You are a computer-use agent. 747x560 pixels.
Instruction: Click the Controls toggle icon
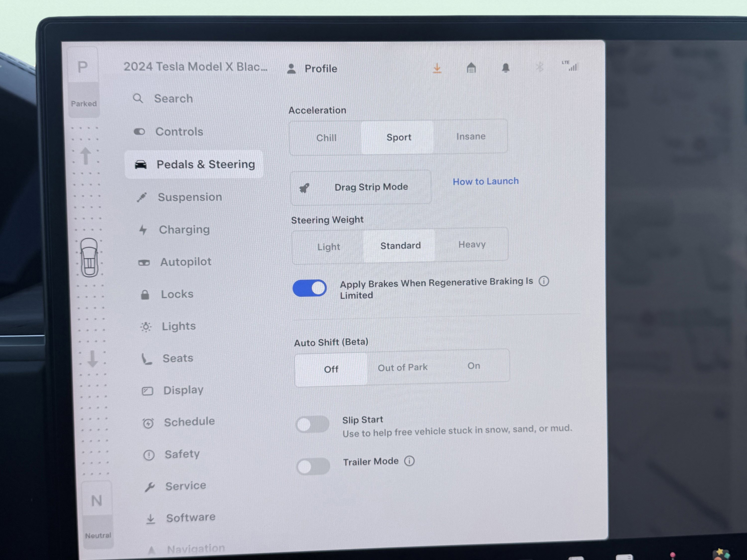pos(139,132)
